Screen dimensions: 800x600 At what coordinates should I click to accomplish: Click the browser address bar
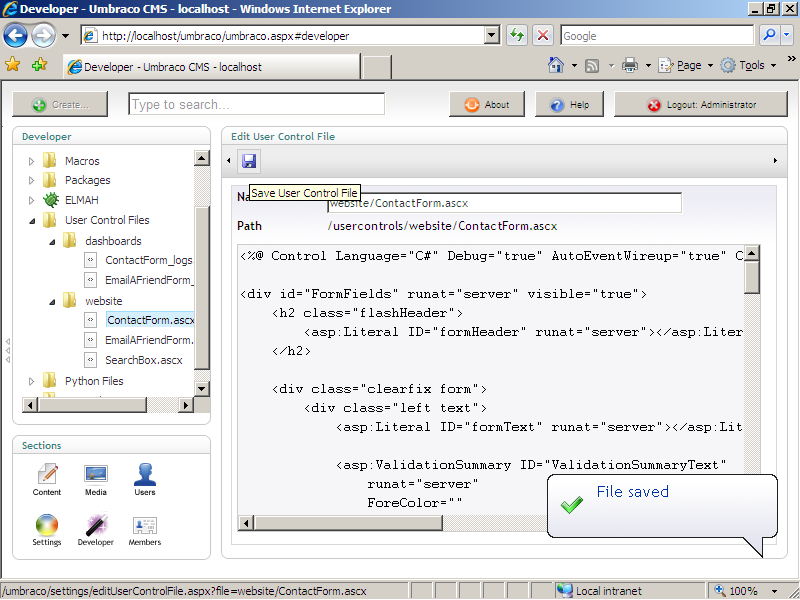[x=282, y=36]
